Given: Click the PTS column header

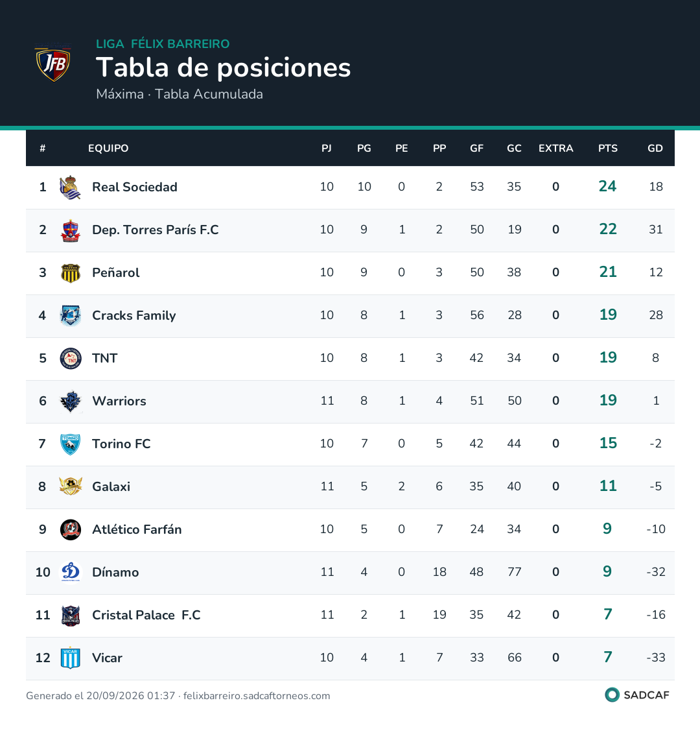Looking at the screenshot, I should point(607,149).
